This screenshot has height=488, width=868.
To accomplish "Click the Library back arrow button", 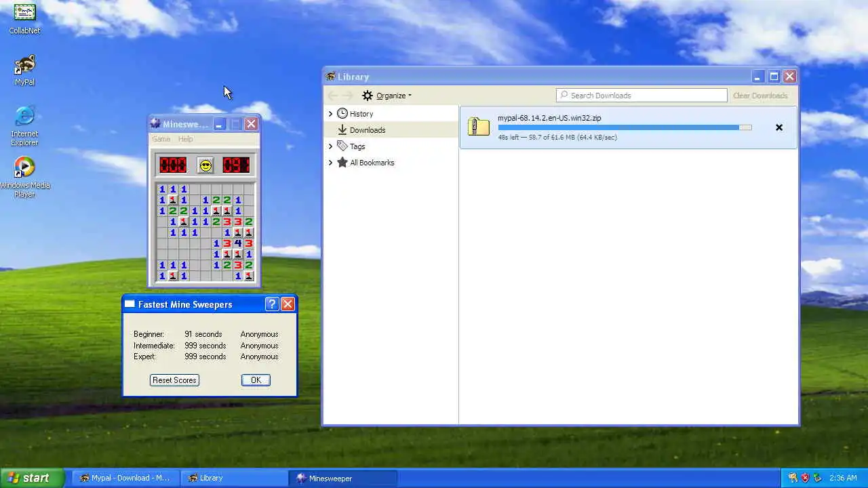I will 332,96.
